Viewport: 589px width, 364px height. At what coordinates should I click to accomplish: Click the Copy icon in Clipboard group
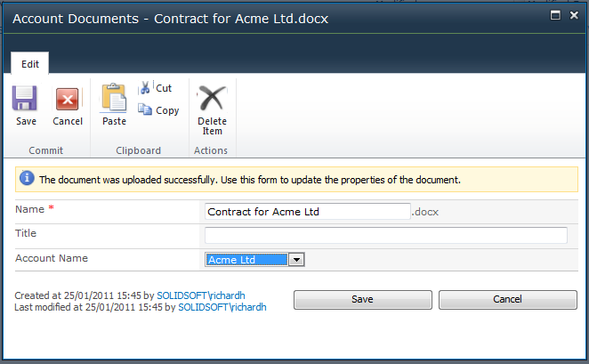(x=146, y=110)
